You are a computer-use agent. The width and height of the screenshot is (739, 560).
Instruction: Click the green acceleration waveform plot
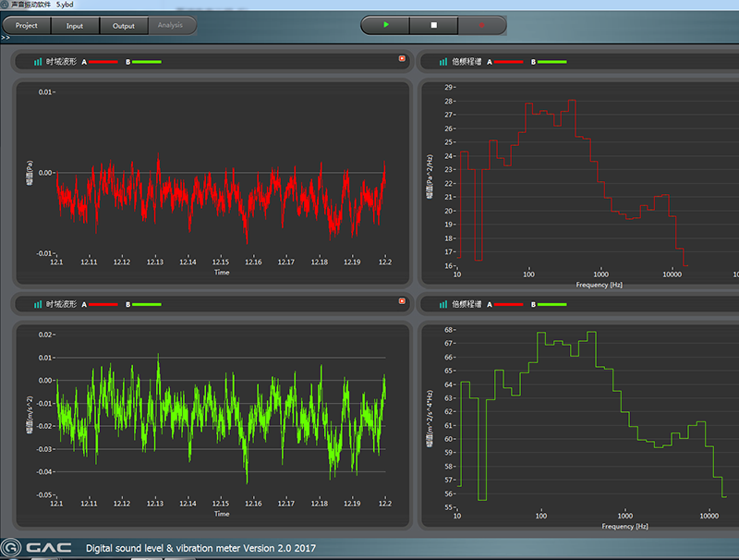[x=221, y=420]
